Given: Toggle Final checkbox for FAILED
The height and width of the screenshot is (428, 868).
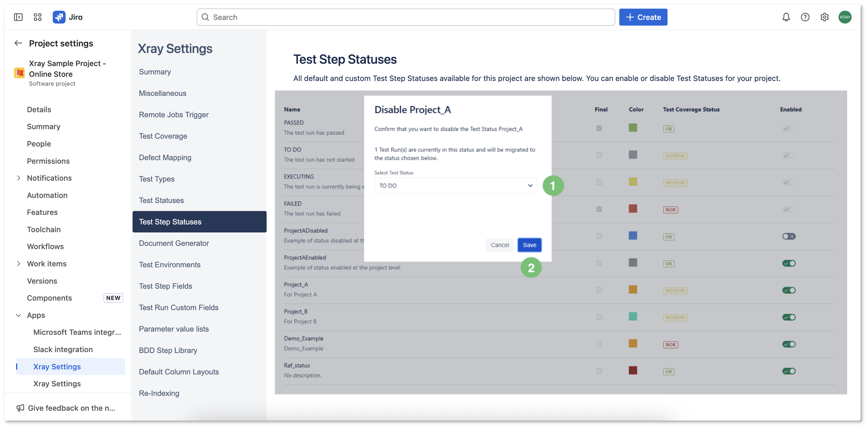Looking at the screenshot, I should click(x=599, y=209).
